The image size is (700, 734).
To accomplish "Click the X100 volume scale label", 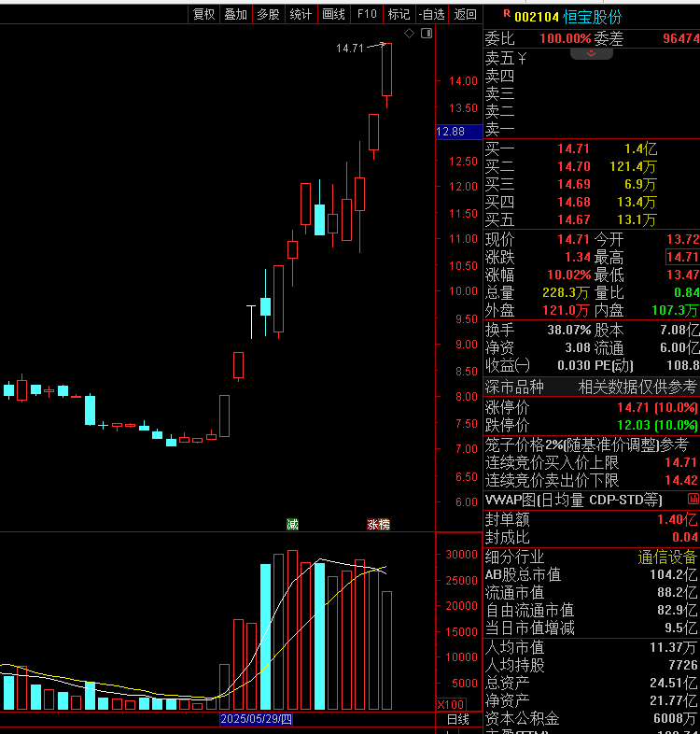I will coord(451,704).
